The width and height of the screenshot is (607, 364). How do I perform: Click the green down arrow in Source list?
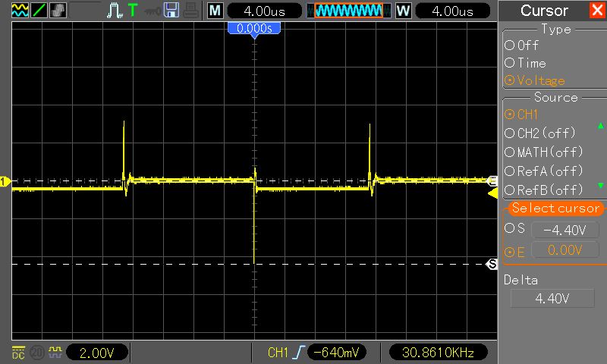pyautogui.click(x=600, y=186)
